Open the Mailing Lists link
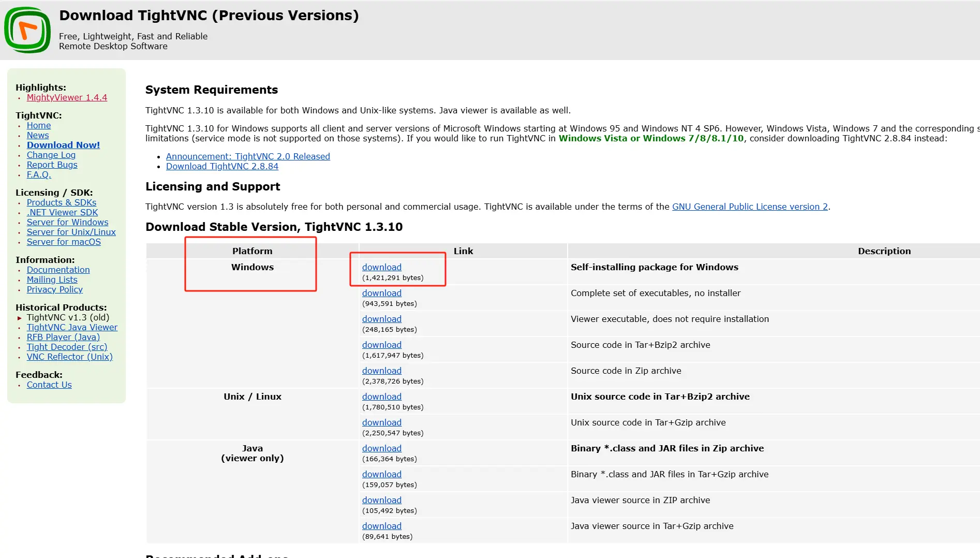 point(52,280)
